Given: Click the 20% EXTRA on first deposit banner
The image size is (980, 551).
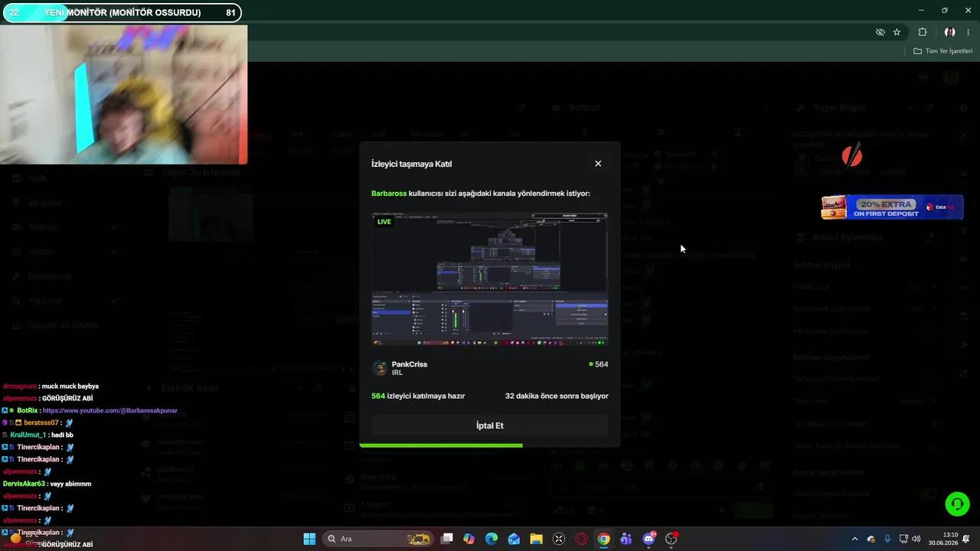Looking at the screenshot, I should [x=892, y=207].
